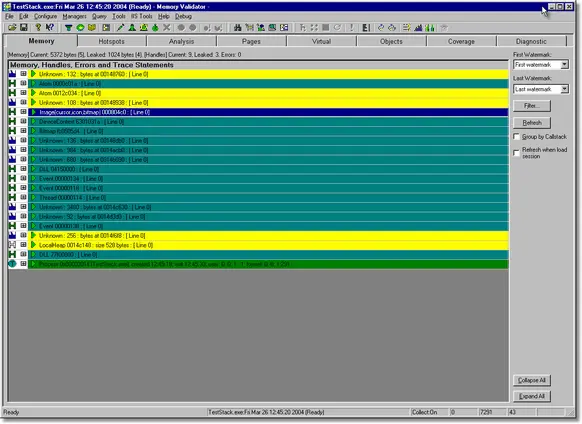Image resolution: width=582 pixels, height=424 pixels.
Task: Click the yellow list lines toolbar icon
Action: coord(406,27)
